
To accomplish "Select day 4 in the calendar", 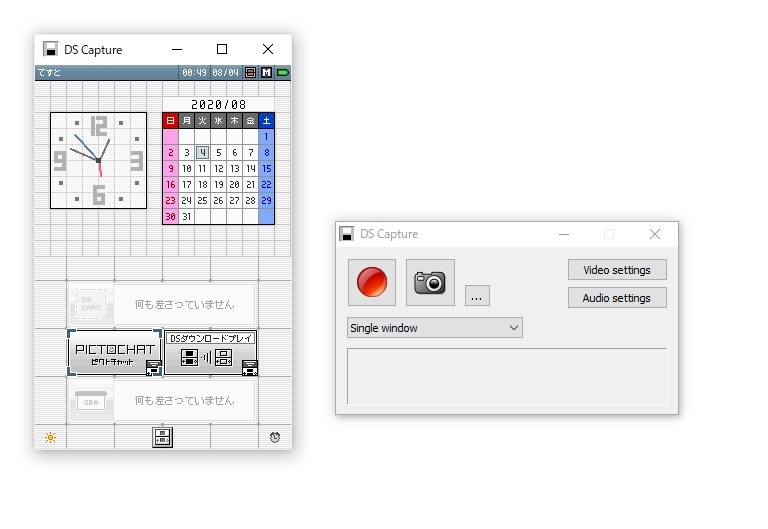I will 203,152.
